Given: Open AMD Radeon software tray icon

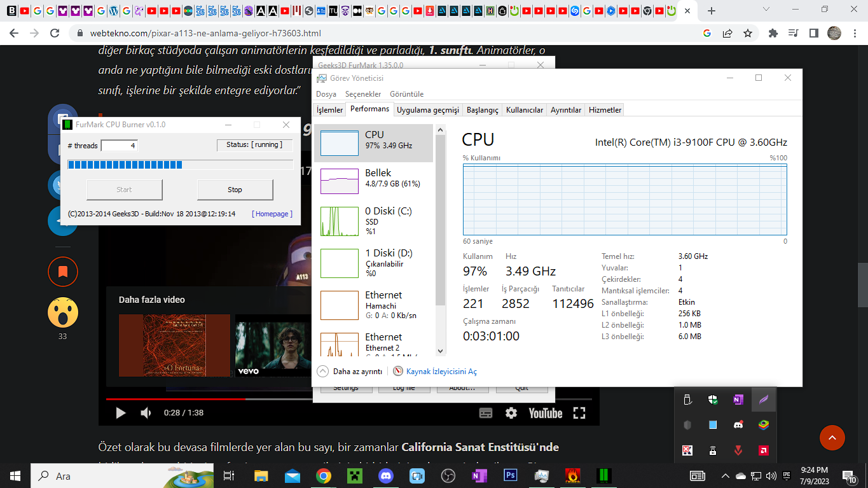Looking at the screenshot, I should [764, 450].
